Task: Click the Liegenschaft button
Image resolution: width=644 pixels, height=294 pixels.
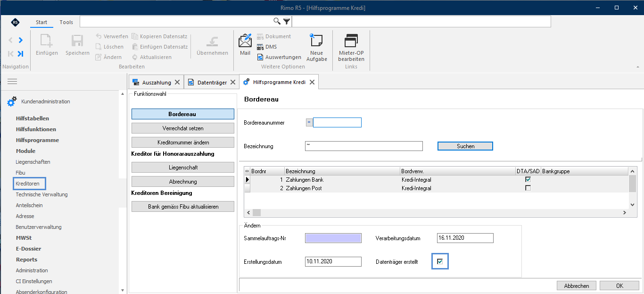Action: tap(183, 168)
